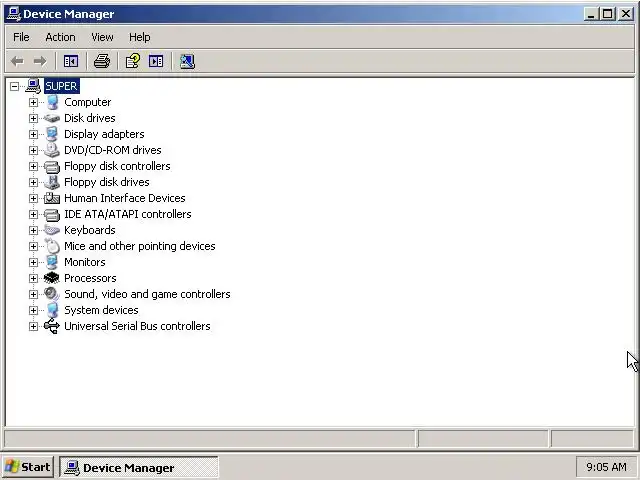Expand the System devices node
The width and height of the screenshot is (640, 480).
(33, 310)
